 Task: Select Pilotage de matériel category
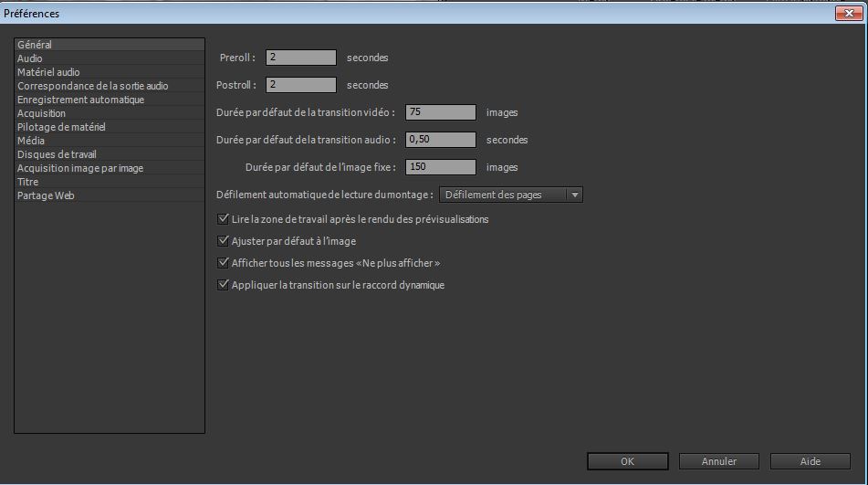(61, 127)
